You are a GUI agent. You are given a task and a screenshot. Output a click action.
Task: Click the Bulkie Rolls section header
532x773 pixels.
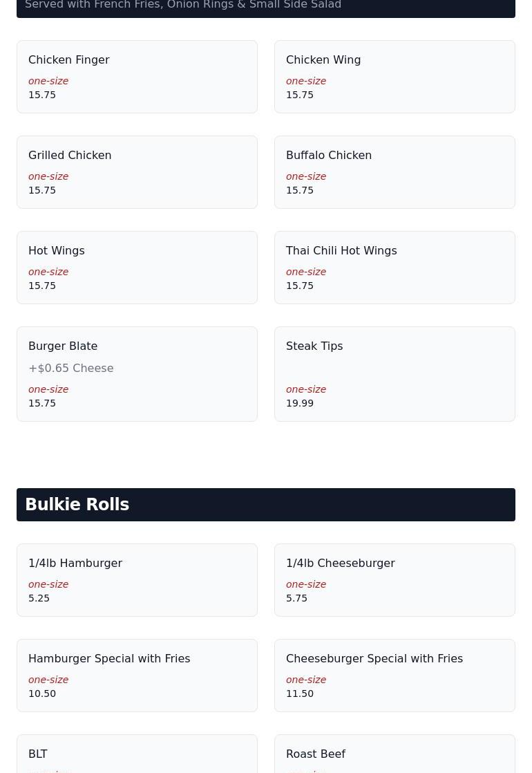266,505
